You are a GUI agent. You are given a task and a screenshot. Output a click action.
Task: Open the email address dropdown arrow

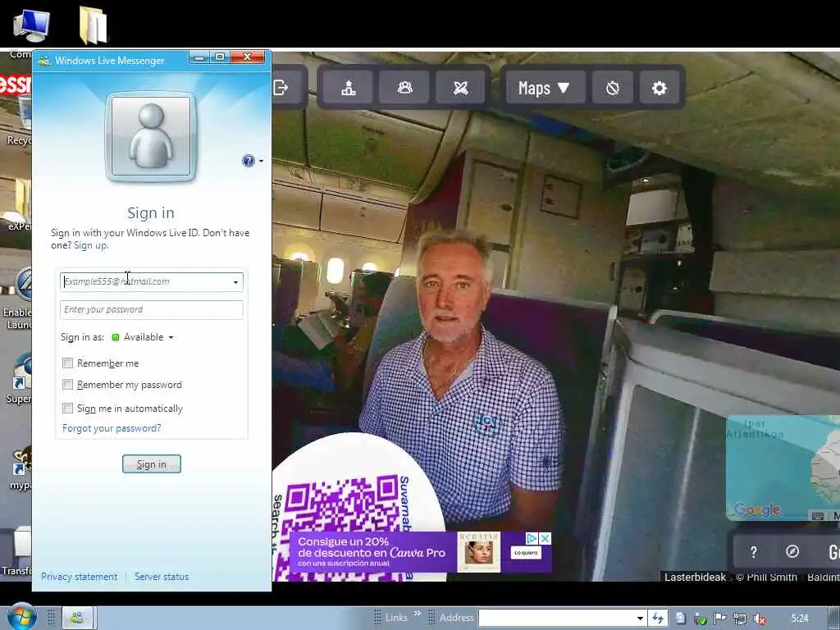pyautogui.click(x=235, y=282)
